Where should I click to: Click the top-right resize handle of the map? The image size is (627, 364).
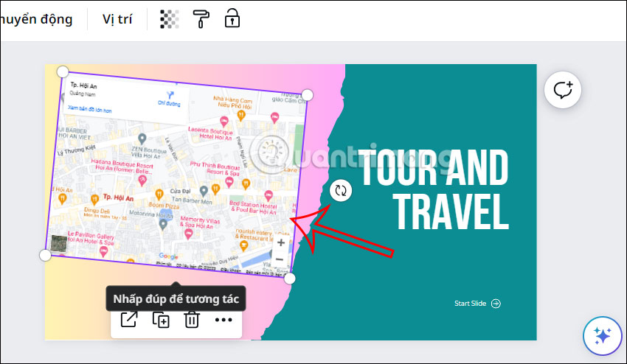(307, 95)
